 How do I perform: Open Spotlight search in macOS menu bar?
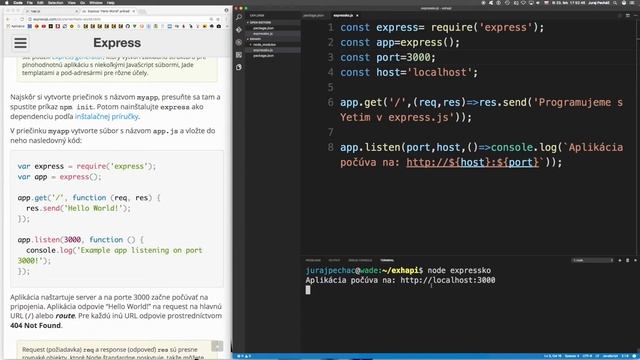(x=615, y=2)
